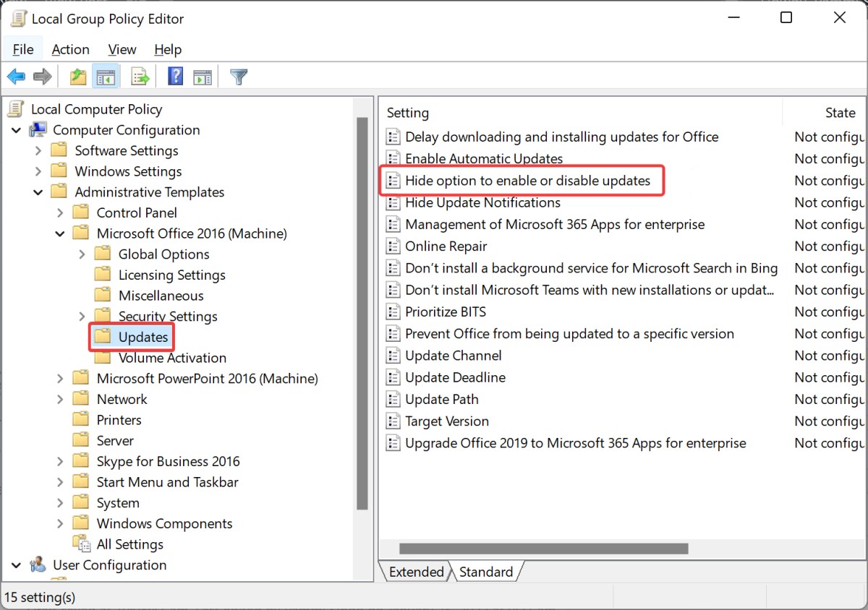The image size is (868, 610).
Task: Select the System tree item
Action: pos(118,503)
